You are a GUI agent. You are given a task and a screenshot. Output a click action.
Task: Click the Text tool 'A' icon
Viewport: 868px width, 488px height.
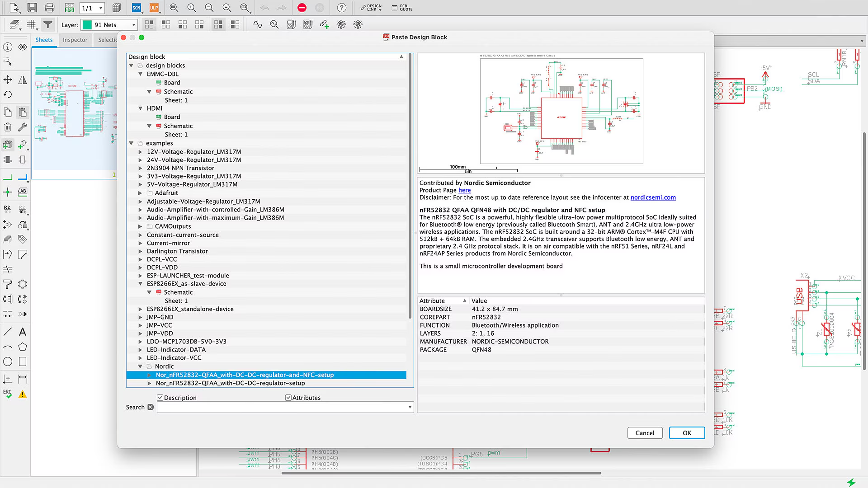[23, 332]
